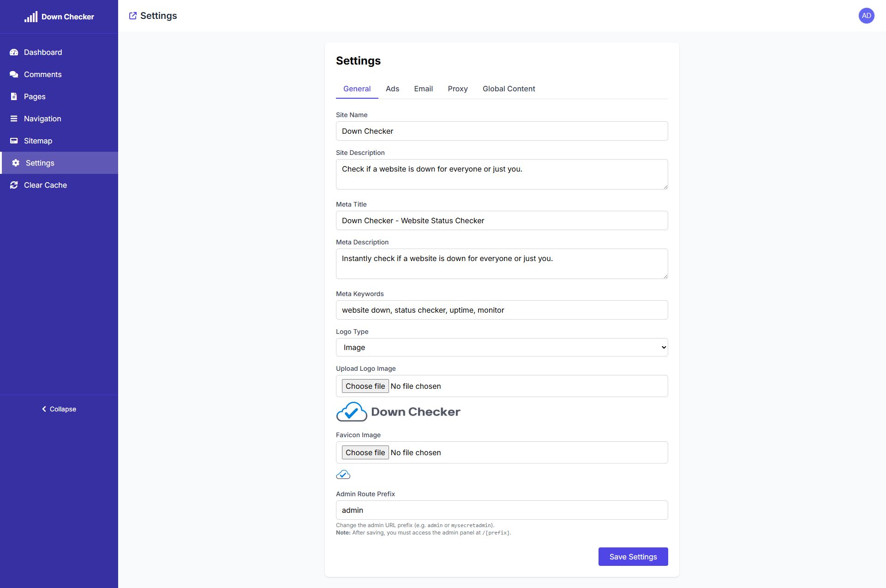Click into the Admin Route Prefix field

[x=502, y=510]
